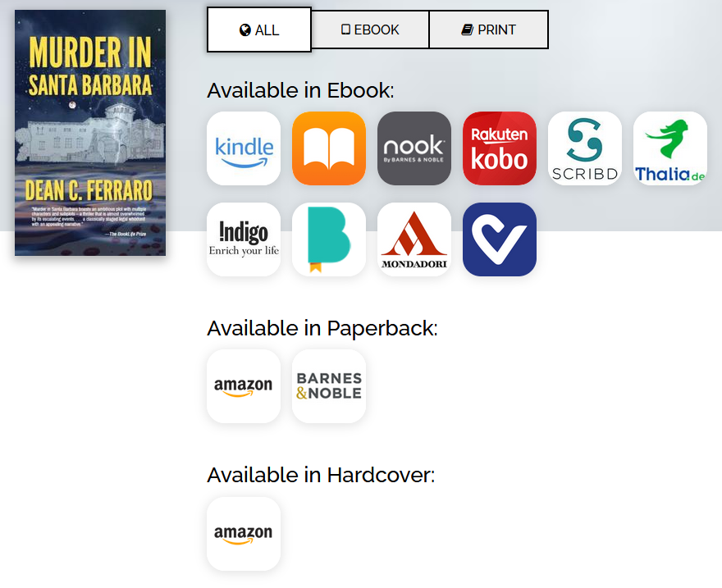Click the blue Vivlio heart-check icon
Screen dimensions: 722x588
500,239
